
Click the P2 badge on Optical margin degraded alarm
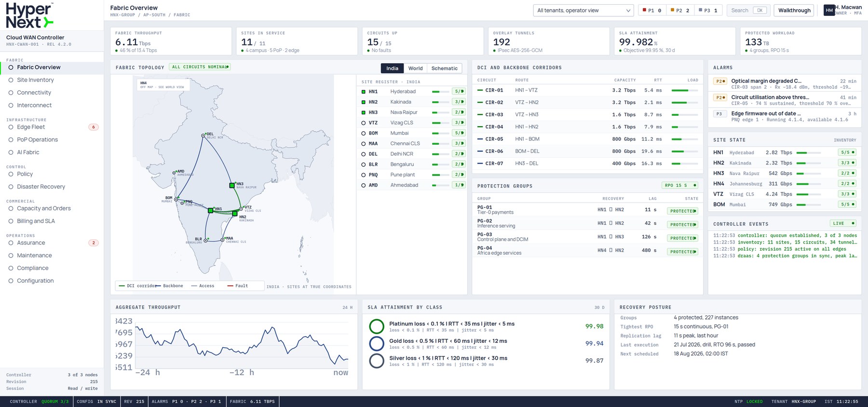(x=720, y=81)
